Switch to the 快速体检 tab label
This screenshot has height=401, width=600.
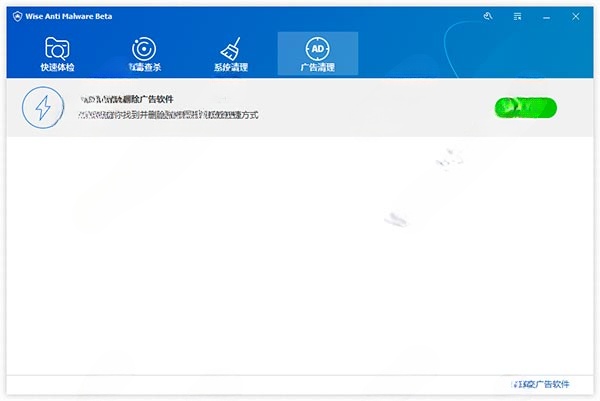click(57, 68)
